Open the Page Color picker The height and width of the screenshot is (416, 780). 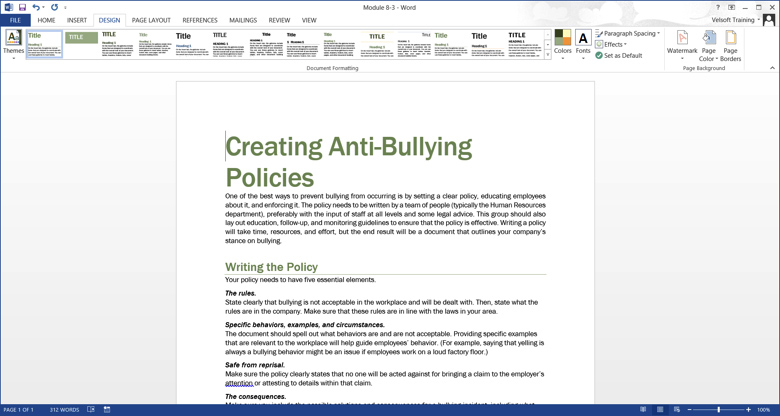pyautogui.click(x=708, y=44)
